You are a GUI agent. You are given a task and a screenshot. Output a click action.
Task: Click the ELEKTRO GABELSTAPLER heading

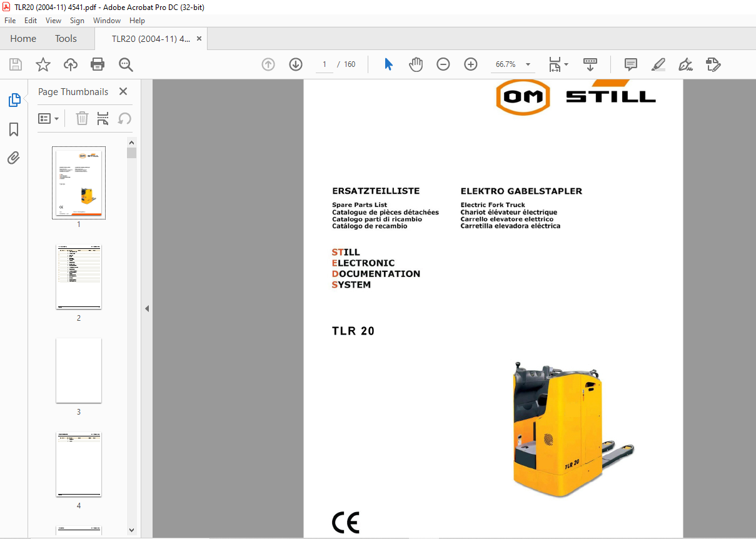point(522,191)
